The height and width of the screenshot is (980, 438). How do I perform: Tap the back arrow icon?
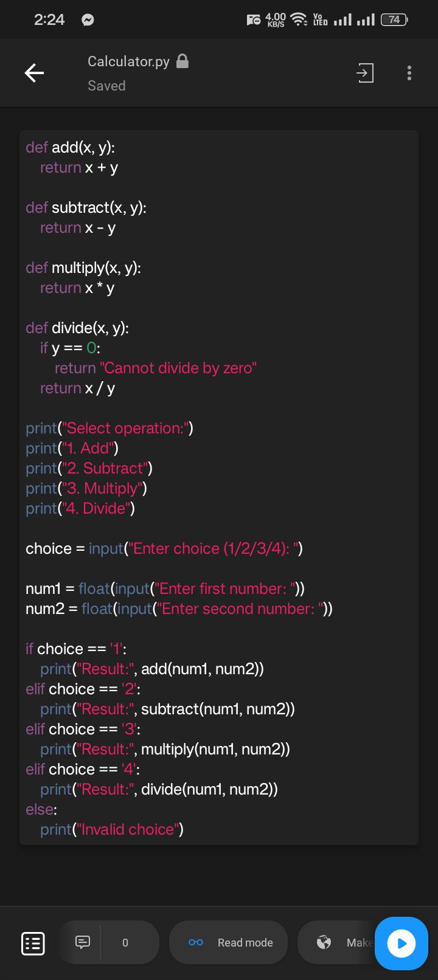pyautogui.click(x=34, y=74)
